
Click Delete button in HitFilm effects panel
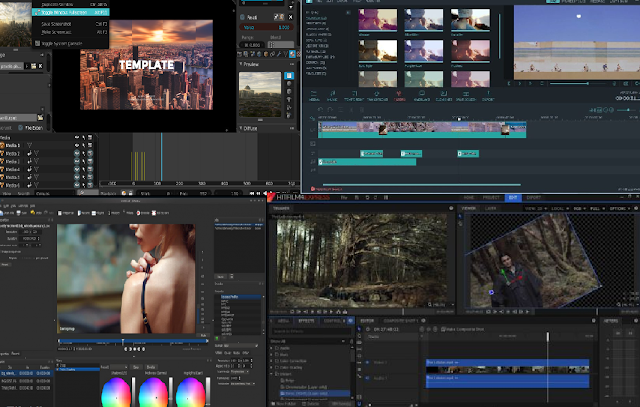[x=313, y=404]
